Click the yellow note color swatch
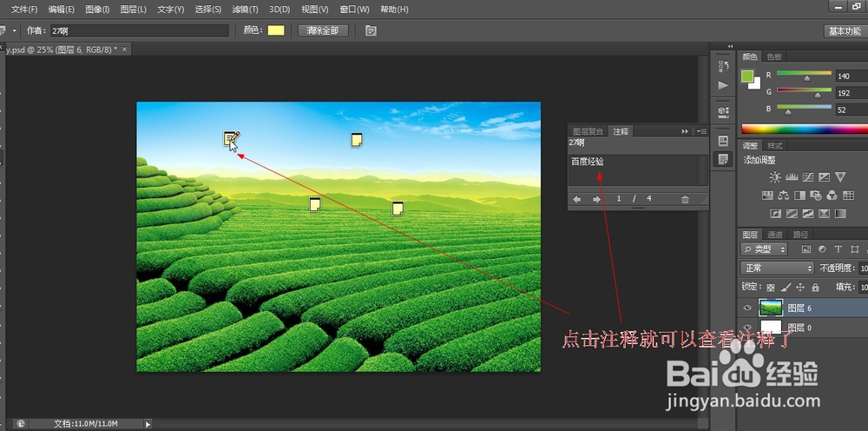This screenshot has height=431, width=868. (276, 30)
